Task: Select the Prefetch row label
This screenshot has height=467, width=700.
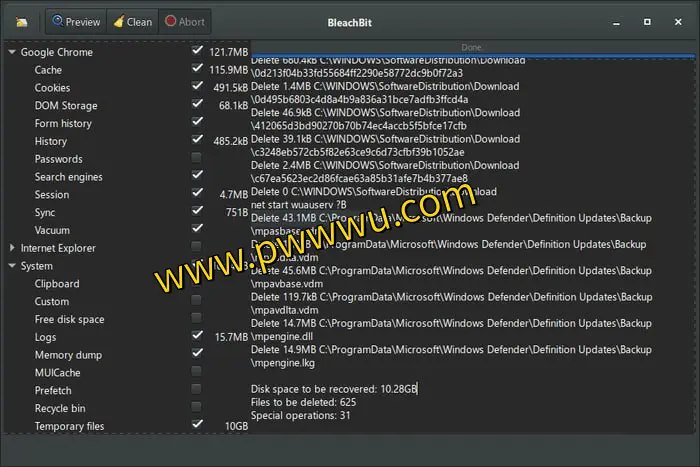Action: click(53, 391)
